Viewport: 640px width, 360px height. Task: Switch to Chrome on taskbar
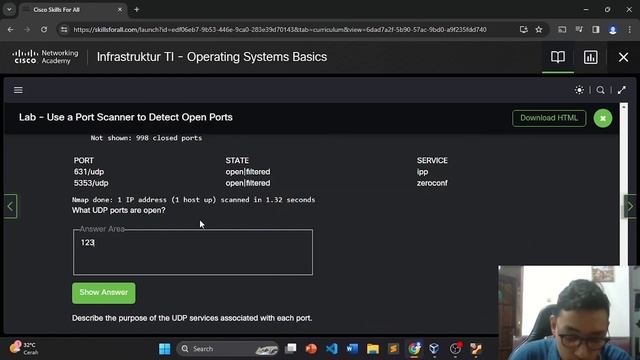(414, 349)
